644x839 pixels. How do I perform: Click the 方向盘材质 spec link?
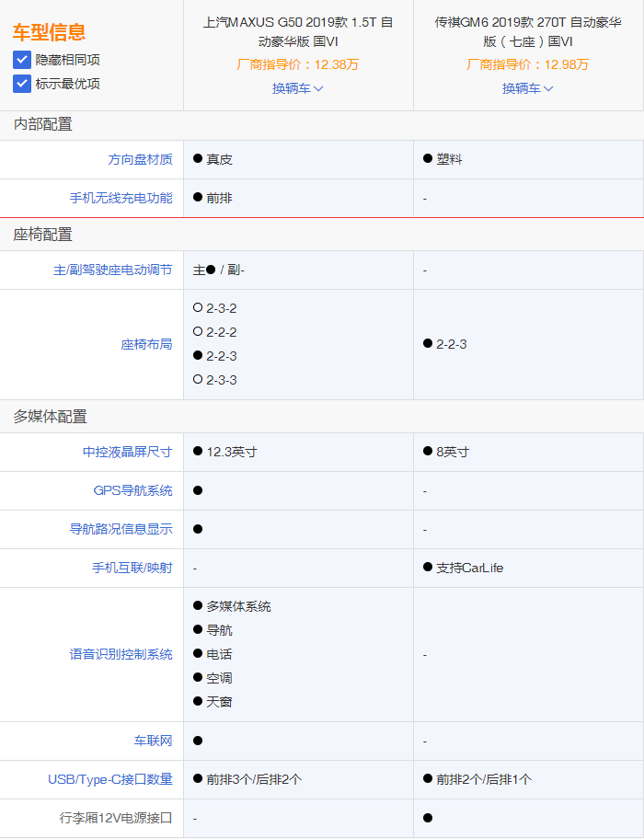click(x=140, y=159)
